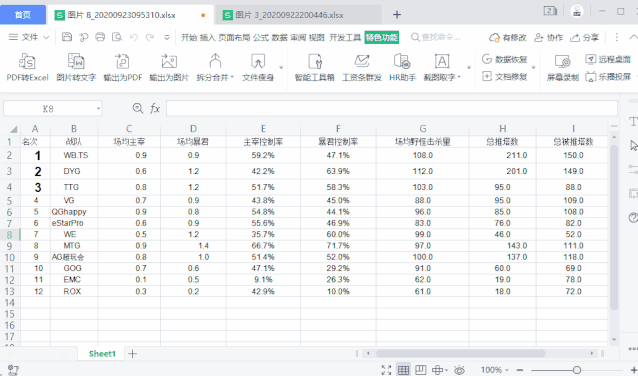Image resolution: width=638 pixels, height=376 pixels.
Task: Collapse the ribbon with the chevron
Action: coord(633,37)
